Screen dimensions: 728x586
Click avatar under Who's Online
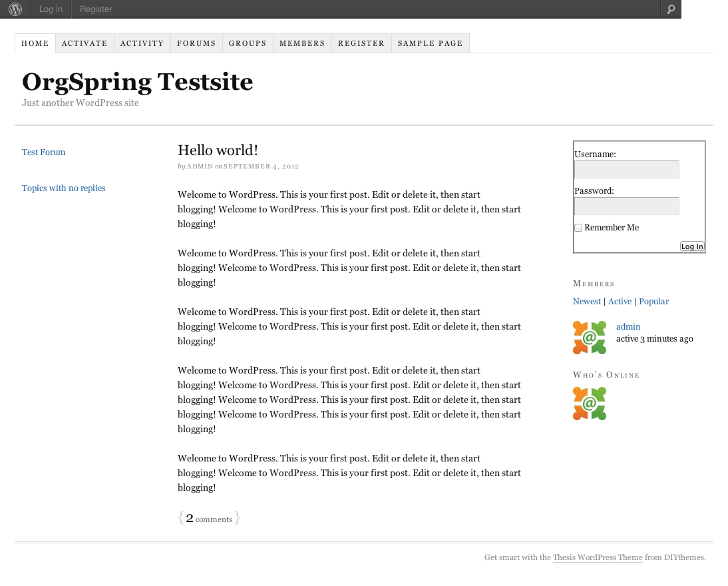[589, 404]
